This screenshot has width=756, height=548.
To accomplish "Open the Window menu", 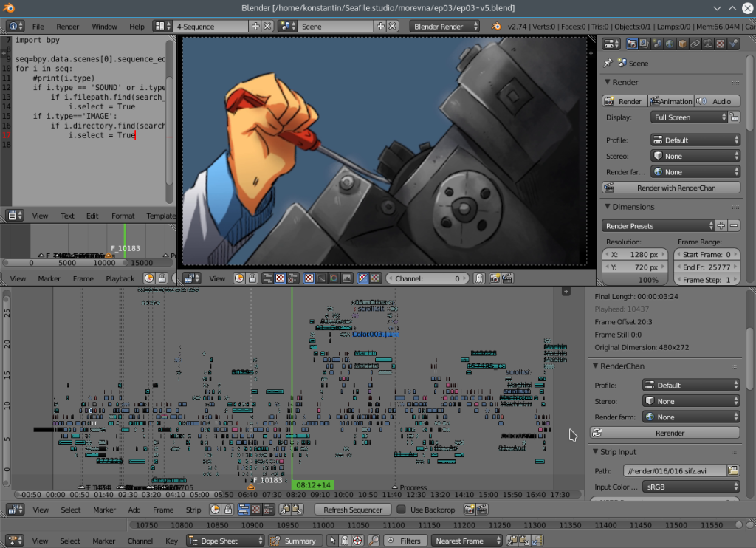I will (104, 27).
